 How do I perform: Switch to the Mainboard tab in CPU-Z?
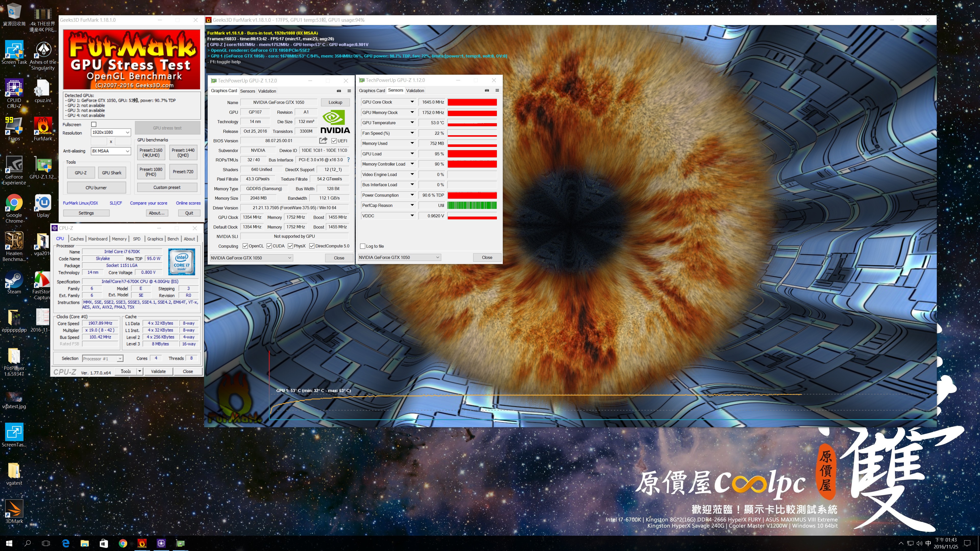point(98,239)
